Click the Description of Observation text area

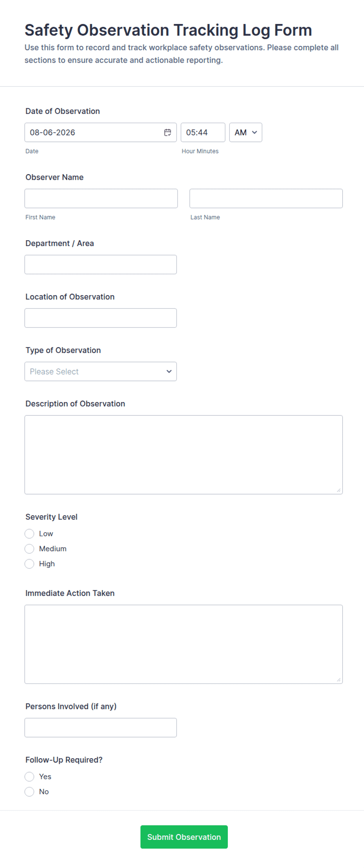point(184,455)
